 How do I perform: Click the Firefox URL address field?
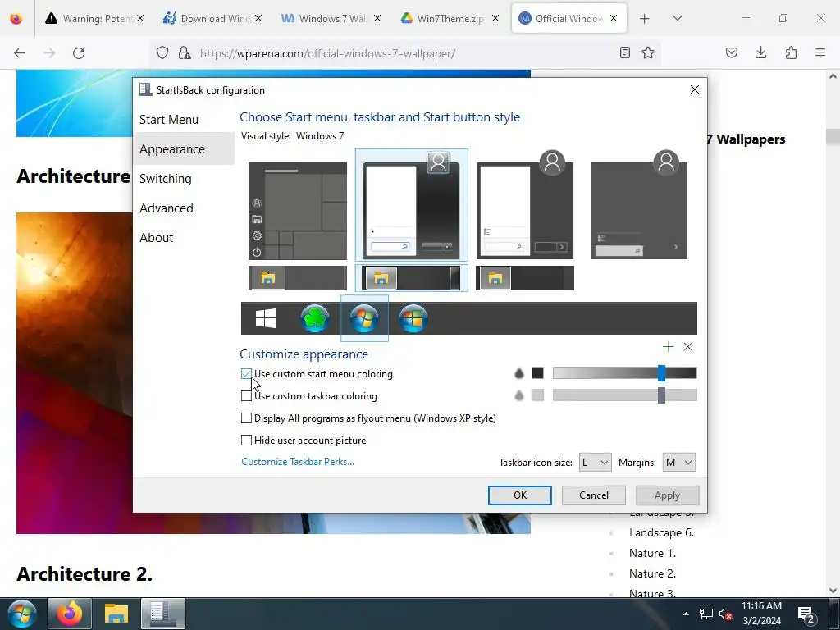click(x=407, y=53)
